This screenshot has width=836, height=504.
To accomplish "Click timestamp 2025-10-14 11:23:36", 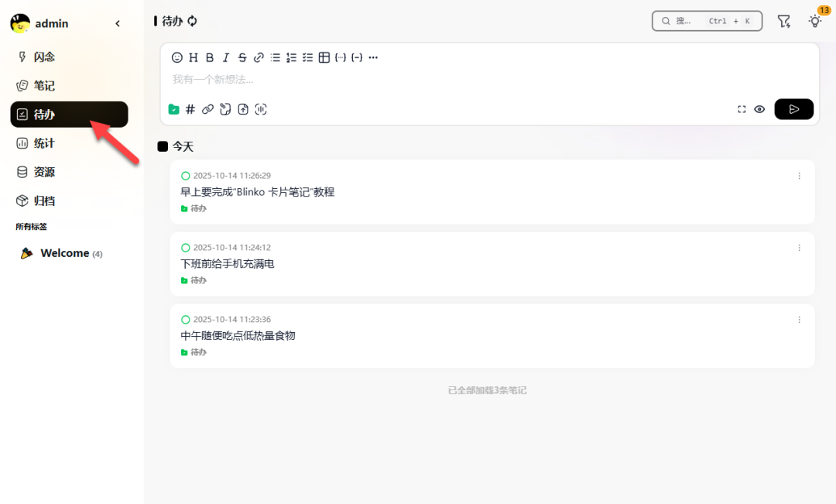I will click(232, 320).
